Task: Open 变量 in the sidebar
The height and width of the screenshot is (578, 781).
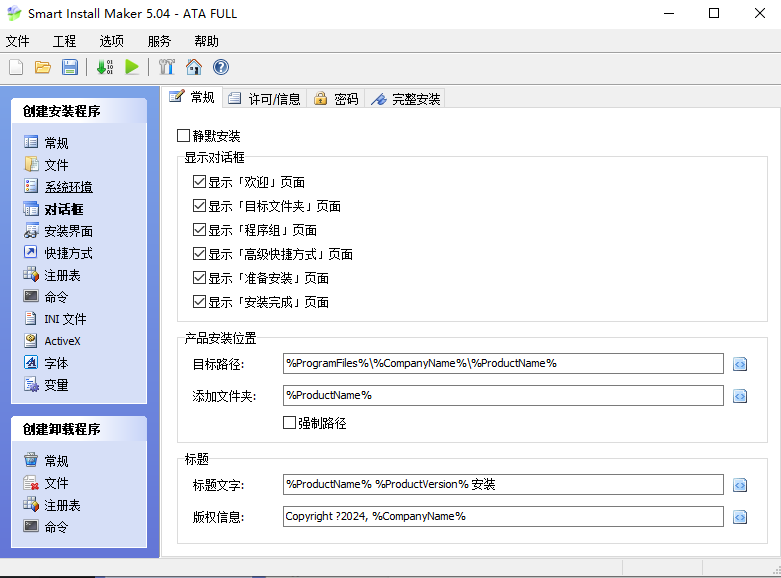Action: pos(46,385)
